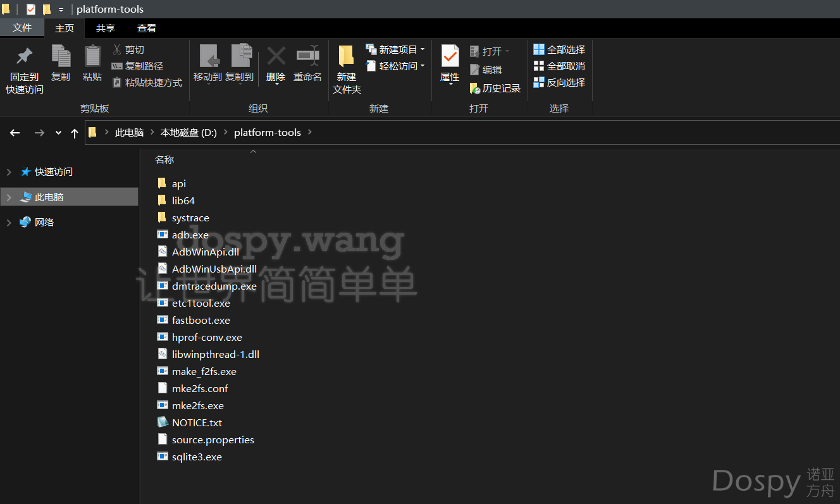Open the recent locations dropdown arrow
Image resolution: width=840 pixels, height=504 pixels.
tap(58, 133)
